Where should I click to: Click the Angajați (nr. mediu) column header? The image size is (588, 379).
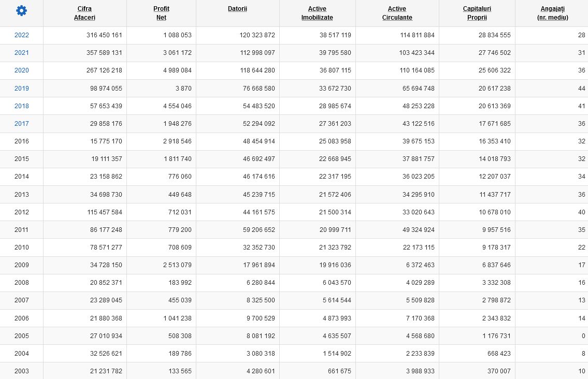[552, 13]
